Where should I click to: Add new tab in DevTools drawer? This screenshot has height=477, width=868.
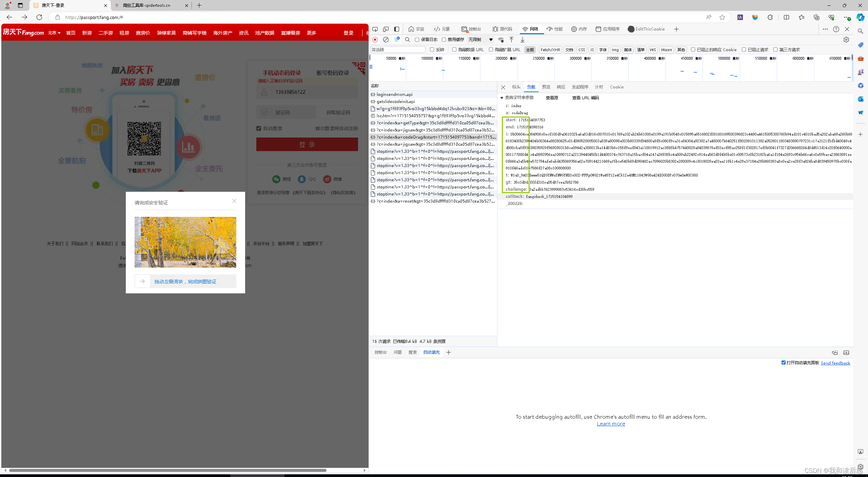pyautogui.click(x=449, y=352)
